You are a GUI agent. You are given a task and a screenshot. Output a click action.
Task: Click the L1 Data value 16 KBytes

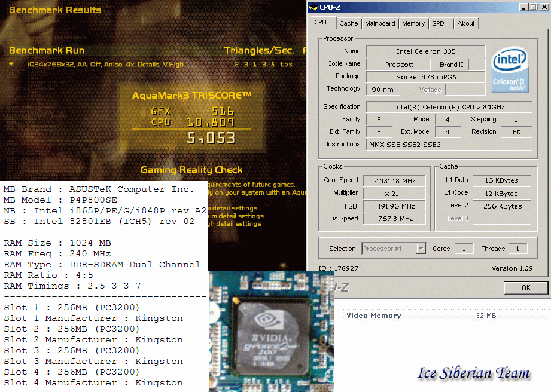pos(501,180)
